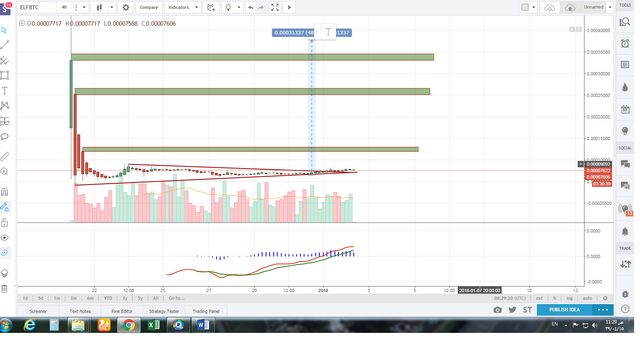
Task: Select the pitchfork drawing tool
Action: coord(4,60)
